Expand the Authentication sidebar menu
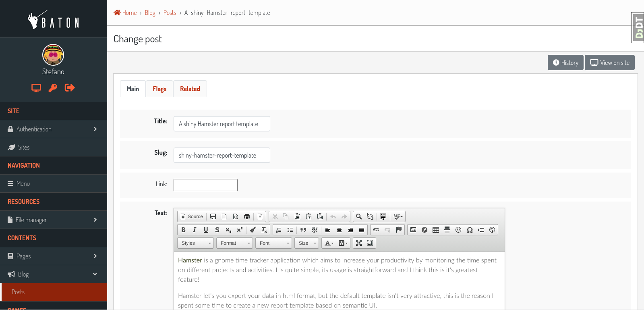Screen dimensions: 644x310 pos(54,129)
